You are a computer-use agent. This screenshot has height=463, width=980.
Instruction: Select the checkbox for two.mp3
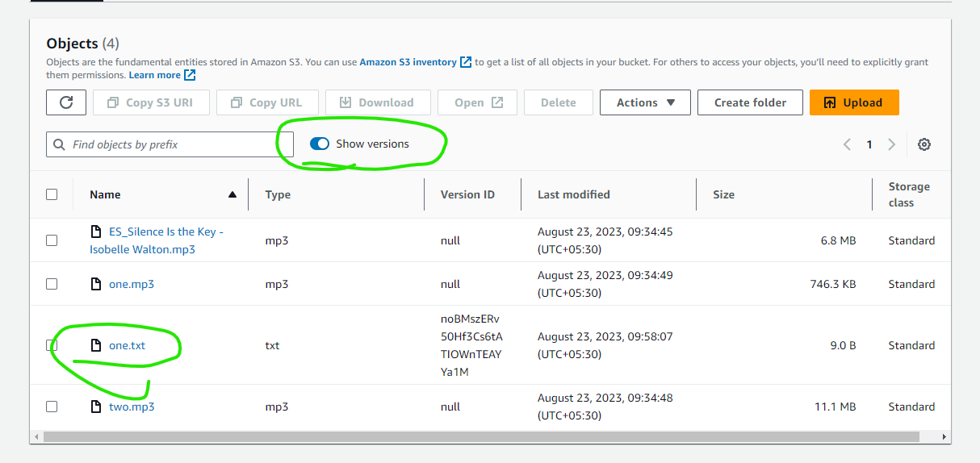tap(52, 407)
